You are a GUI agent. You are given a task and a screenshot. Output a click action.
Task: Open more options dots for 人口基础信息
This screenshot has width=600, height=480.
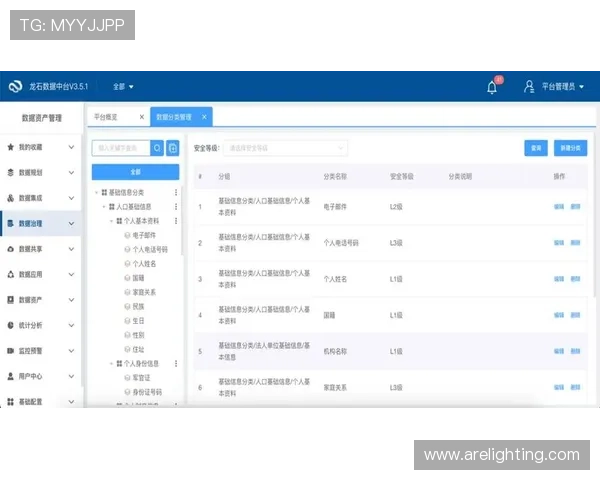click(176, 207)
